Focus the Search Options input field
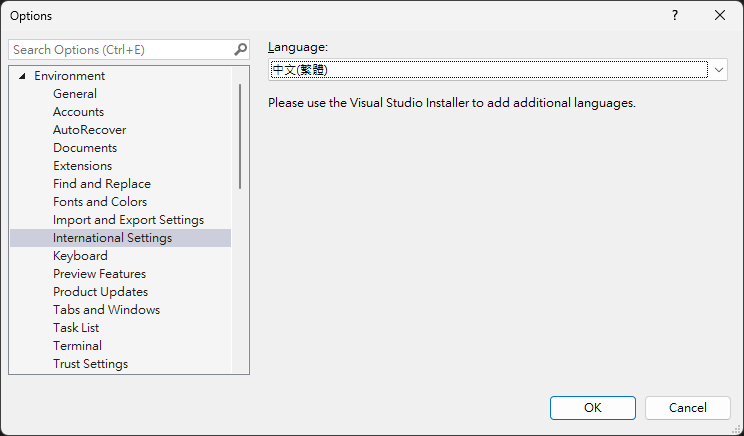 click(x=121, y=50)
